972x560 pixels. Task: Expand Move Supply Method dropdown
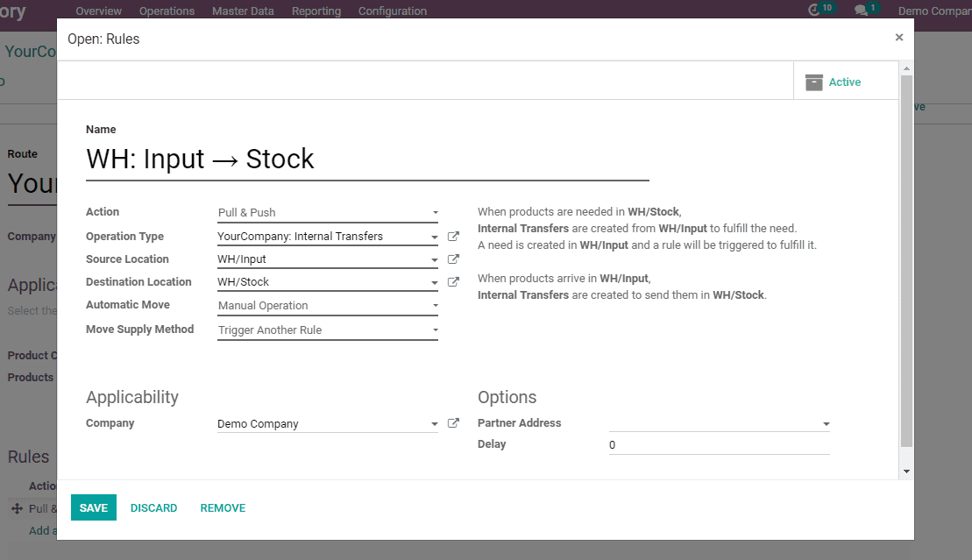[x=327, y=330]
